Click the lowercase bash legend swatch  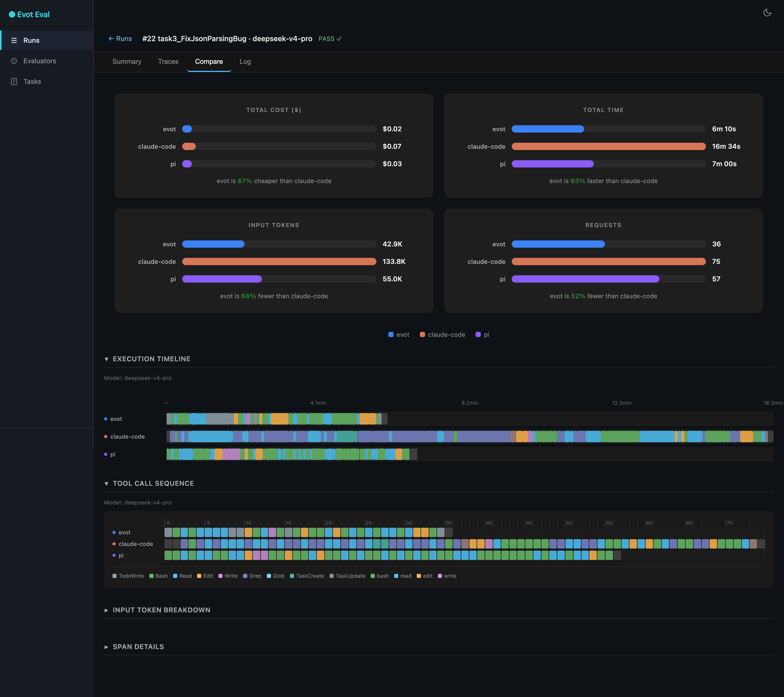[373, 576]
